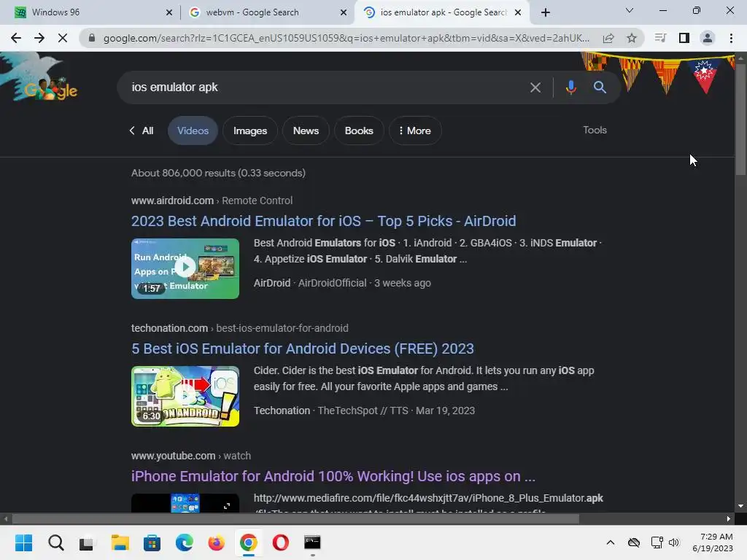Open the clock showing 7:29 AM
This screenshot has width=747, height=560.
tap(712, 542)
